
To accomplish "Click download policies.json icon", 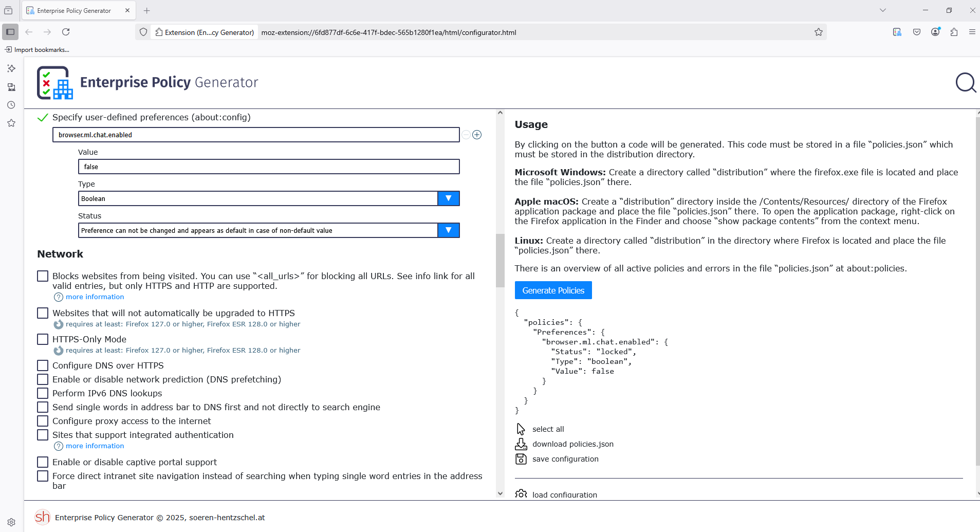I will pos(521,444).
